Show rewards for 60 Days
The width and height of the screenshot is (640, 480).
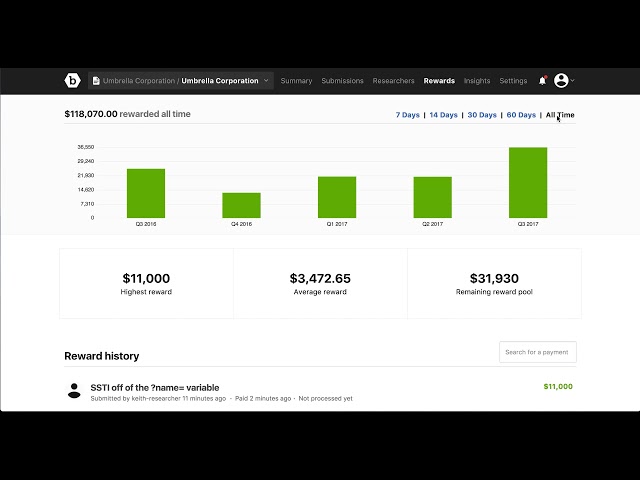pyautogui.click(x=521, y=115)
